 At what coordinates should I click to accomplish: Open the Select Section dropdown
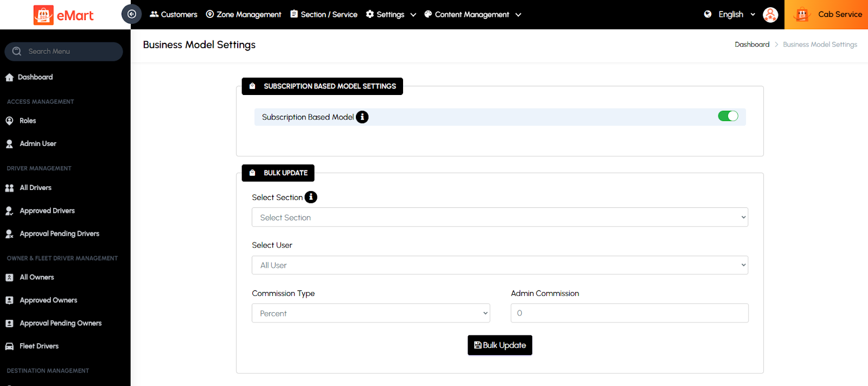pyautogui.click(x=500, y=217)
